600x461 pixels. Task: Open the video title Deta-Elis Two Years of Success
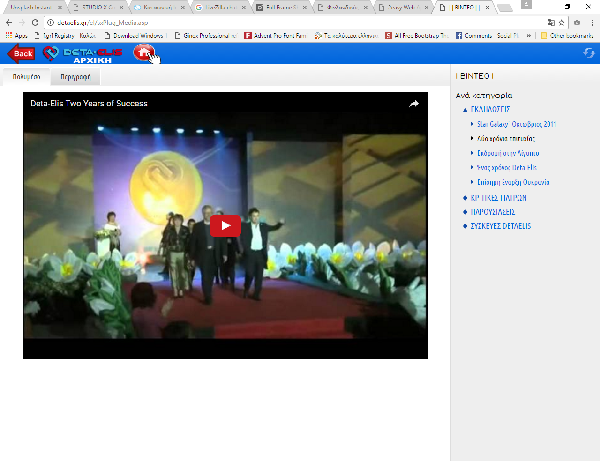click(89, 103)
